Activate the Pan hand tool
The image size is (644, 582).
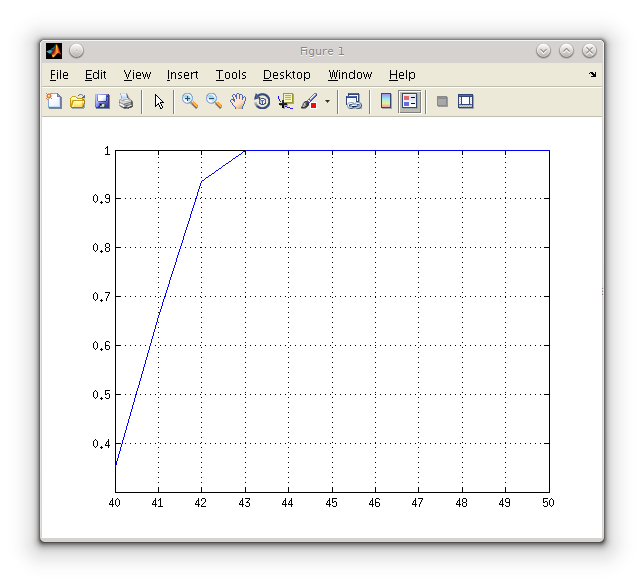[x=238, y=101]
